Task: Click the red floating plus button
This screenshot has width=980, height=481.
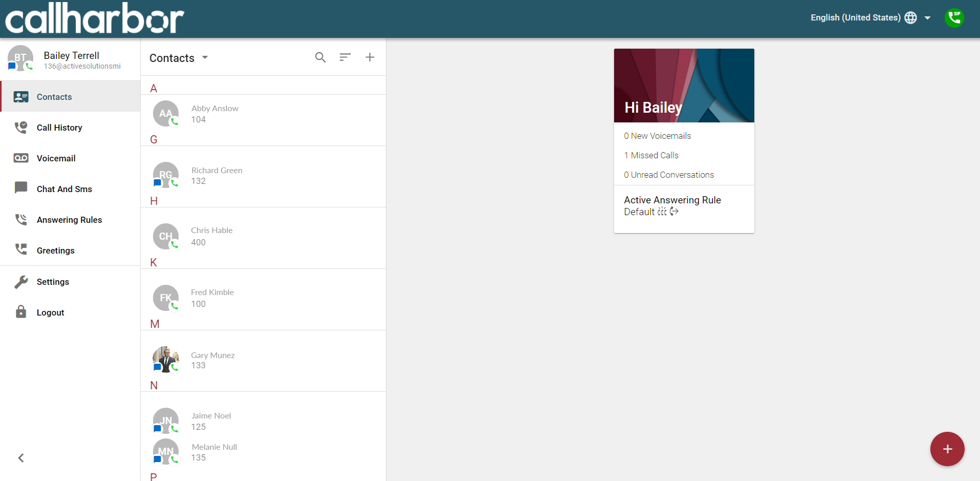Action: click(x=947, y=449)
